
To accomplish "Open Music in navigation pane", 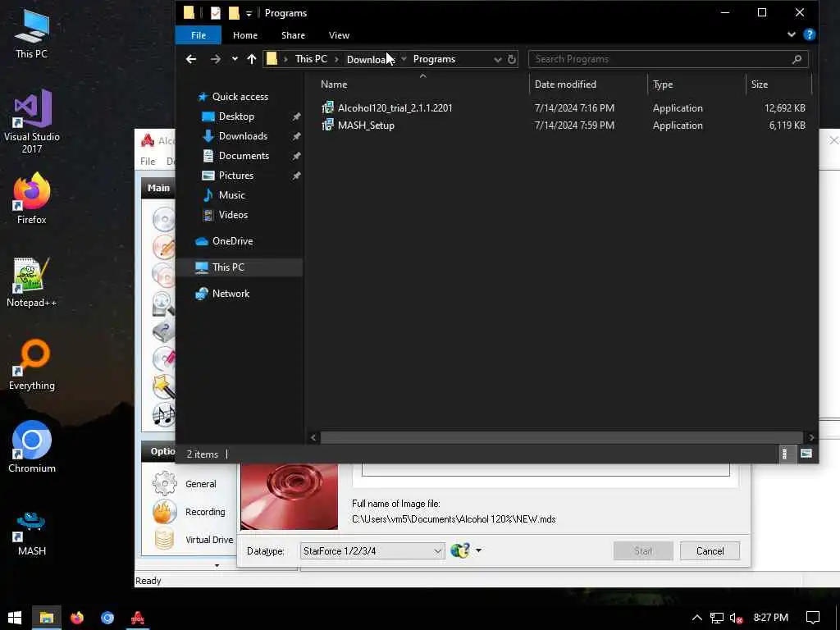I will pyautogui.click(x=231, y=195).
